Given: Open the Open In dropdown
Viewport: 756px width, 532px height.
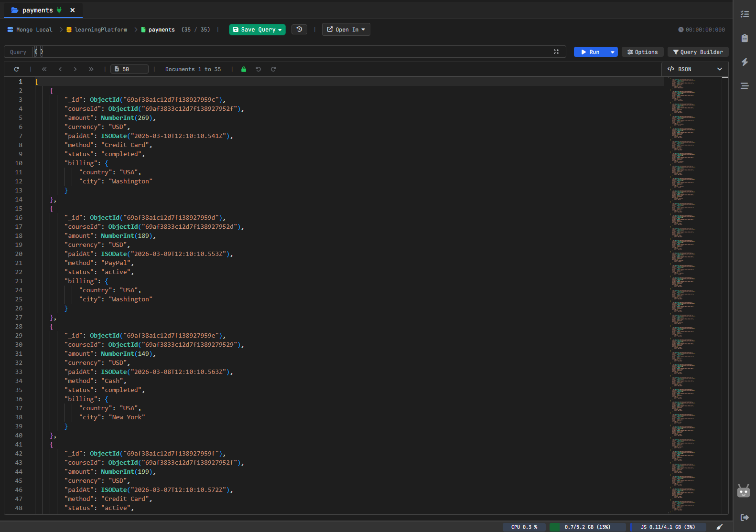Looking at the screenshot, I should coord(346,30).
